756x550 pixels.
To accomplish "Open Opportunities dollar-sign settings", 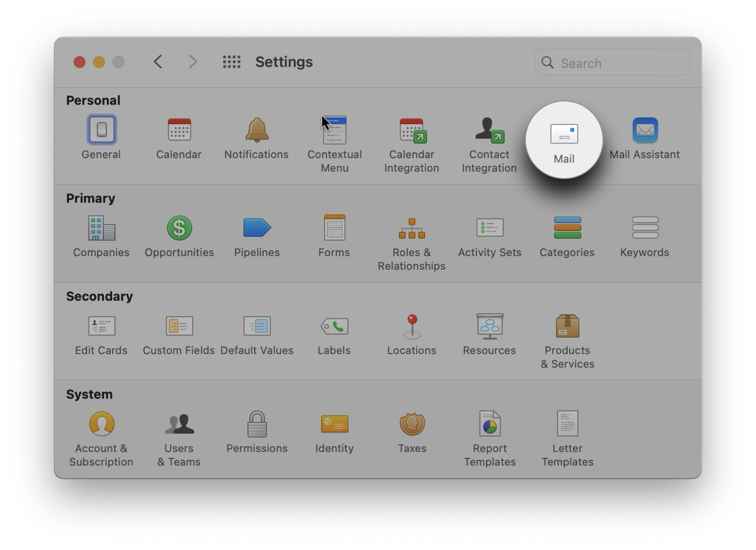I will click(179, 228).
